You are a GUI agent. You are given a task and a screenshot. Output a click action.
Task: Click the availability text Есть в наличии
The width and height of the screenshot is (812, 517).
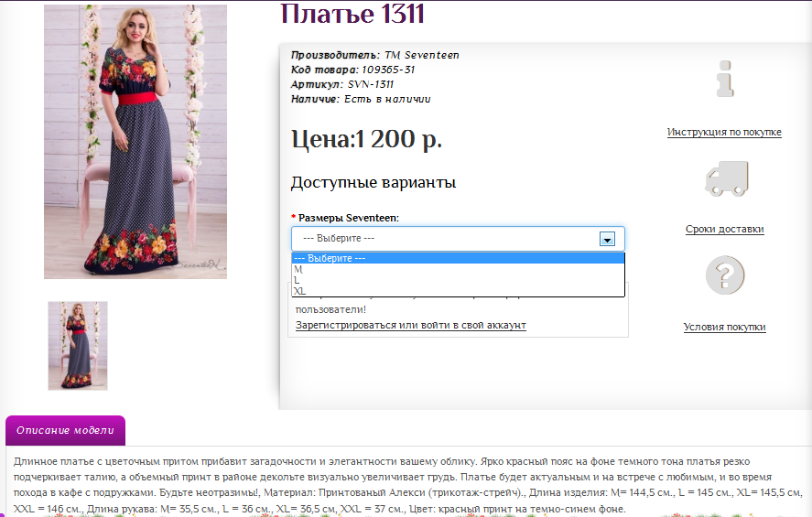click(387, 99)
